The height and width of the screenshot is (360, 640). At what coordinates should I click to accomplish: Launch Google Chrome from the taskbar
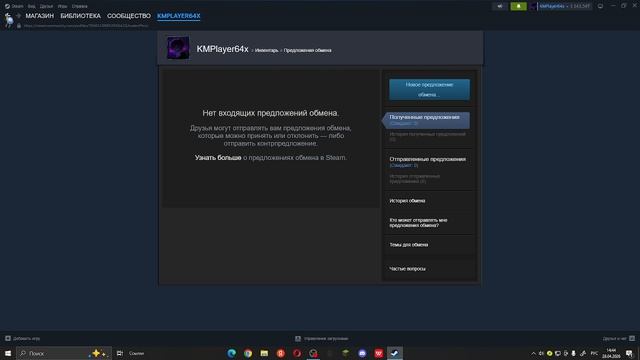pos(248,353)
